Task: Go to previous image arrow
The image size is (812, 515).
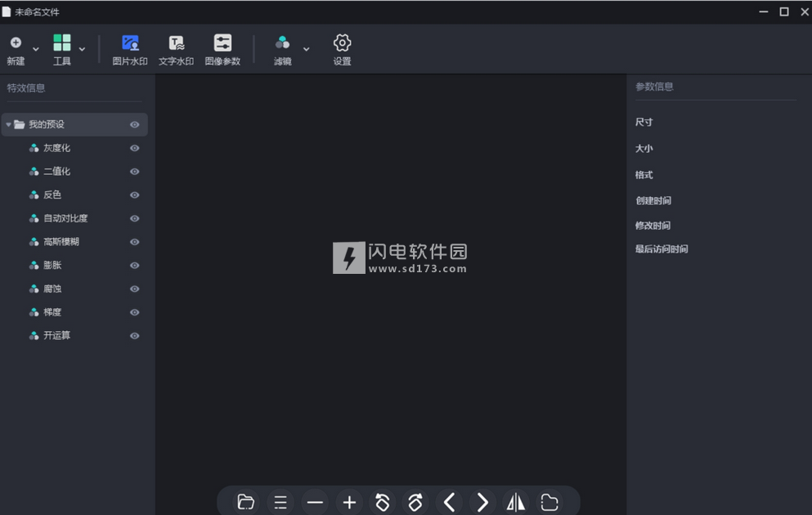Action: [449, 502]
